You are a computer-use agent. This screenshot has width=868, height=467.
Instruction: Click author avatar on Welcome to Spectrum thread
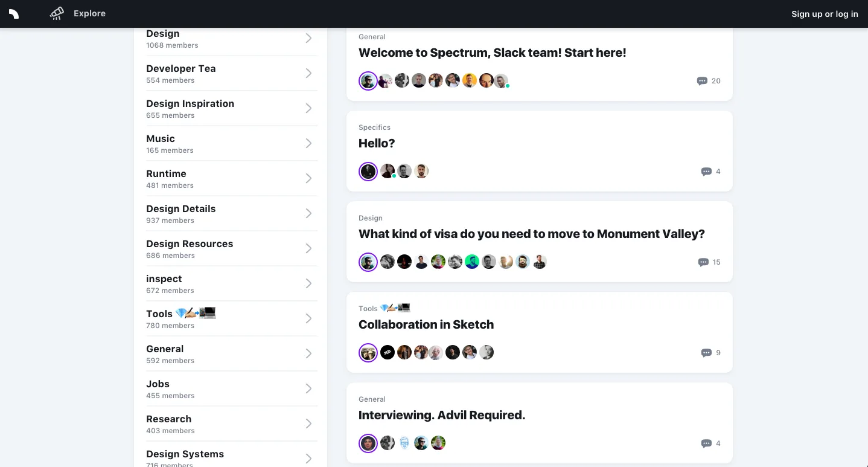tap(368, 81)
